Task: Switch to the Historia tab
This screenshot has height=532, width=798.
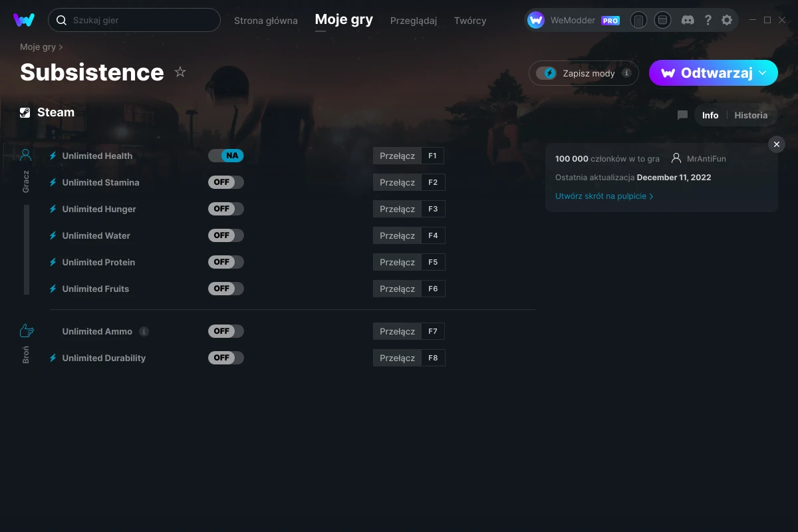Action: click(751, 115)
